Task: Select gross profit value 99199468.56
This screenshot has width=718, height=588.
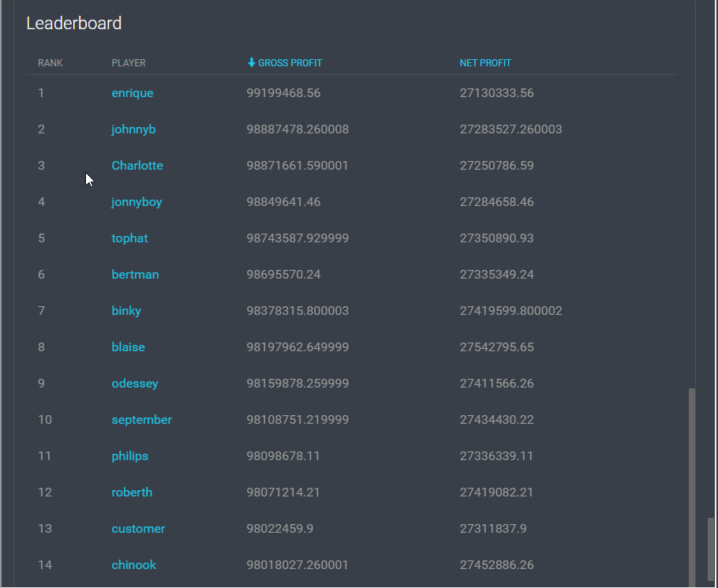Action: point(283,93)
